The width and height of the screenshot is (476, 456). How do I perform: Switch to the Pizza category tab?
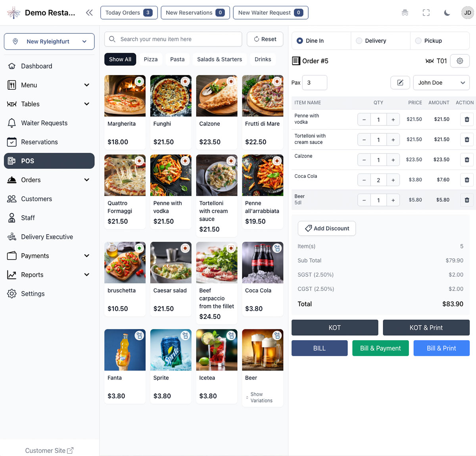[151, 59]
